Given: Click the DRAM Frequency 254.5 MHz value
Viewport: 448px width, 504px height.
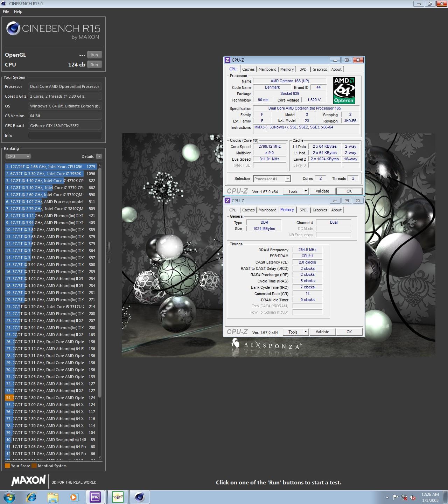Looking at the screenshot, I should 307,250.
